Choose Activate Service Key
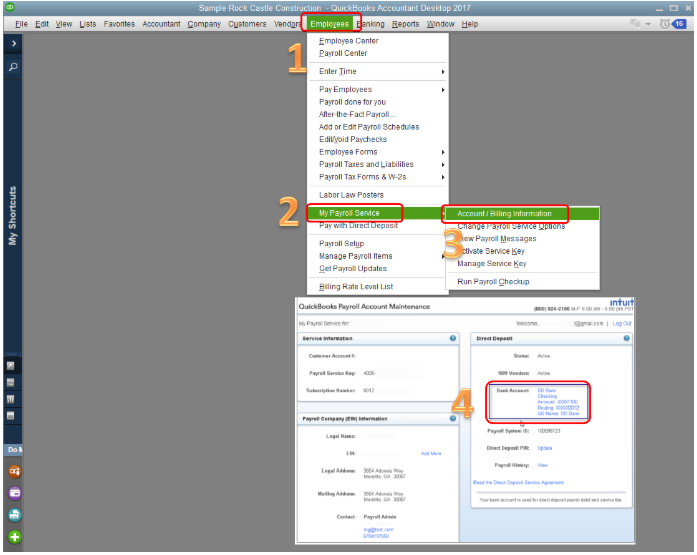 pyautogui.click(x=491, y=251)
